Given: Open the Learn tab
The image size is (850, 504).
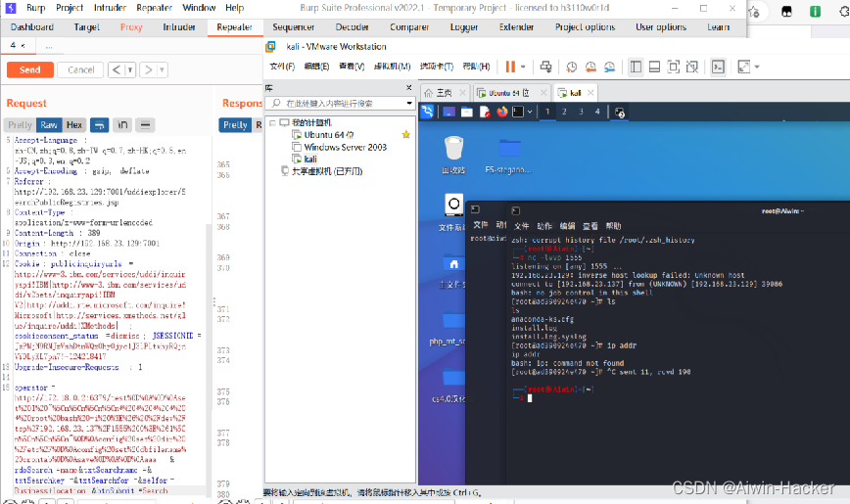Looking at the screenshot, I should (718, 27).
